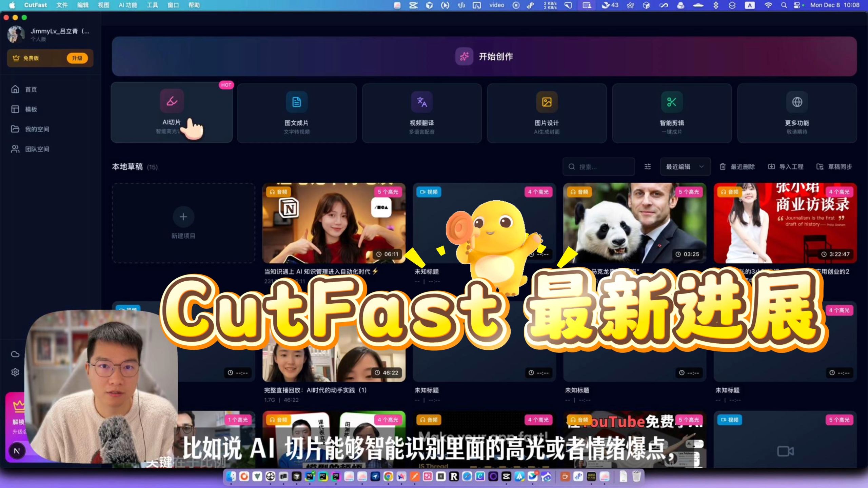Open the 图文成片 text-to-video icon
The image size is (868, 488).
click(296, 102)
